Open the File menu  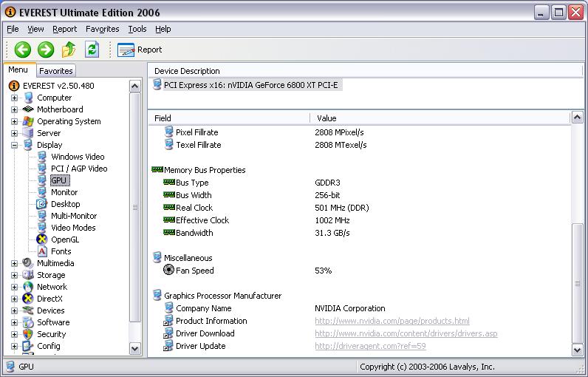(13, 29)
